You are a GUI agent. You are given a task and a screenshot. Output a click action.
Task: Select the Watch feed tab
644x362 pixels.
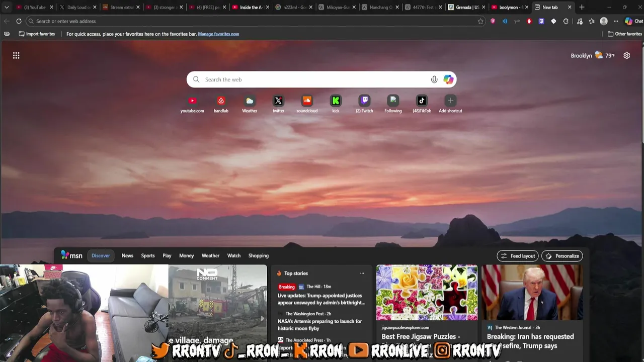[x=234, y=255]
